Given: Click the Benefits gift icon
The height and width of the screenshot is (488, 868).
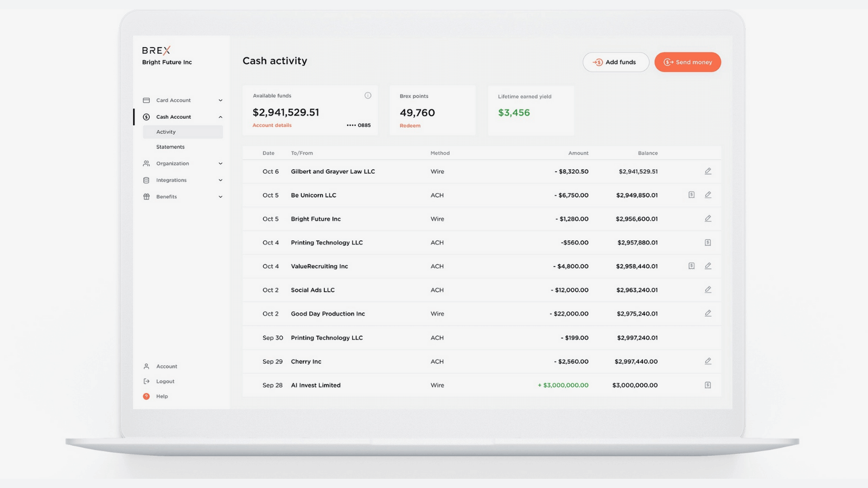Looking at the screenshot, I should tap(146, 197).
